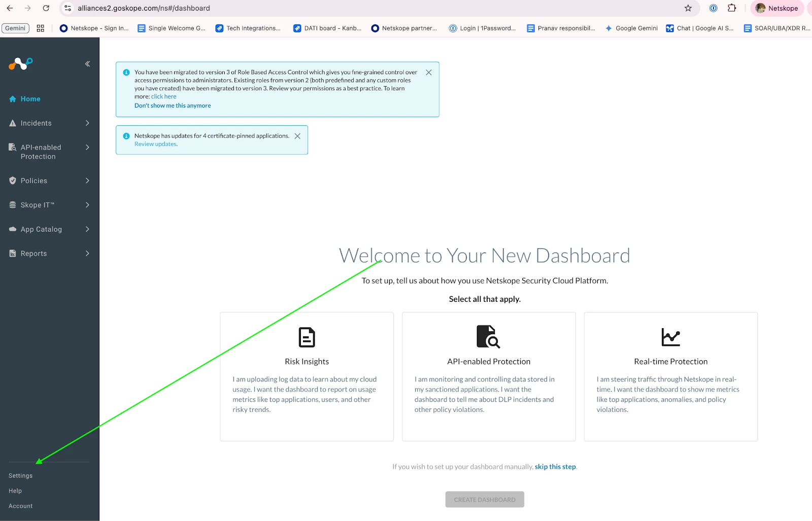Open Account in the sidebar footer
This screenshot has height=521, width=812.
[21, 506]
